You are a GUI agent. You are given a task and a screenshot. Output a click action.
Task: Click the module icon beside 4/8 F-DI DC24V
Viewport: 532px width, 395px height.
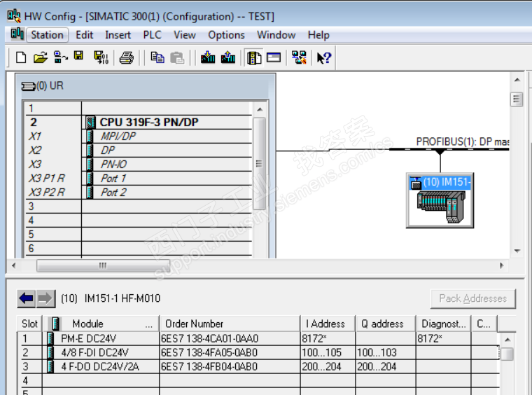point(50,352)
